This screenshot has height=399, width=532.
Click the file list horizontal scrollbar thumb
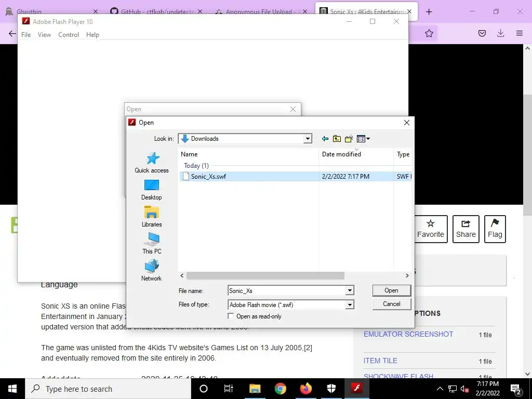(265, 275)
